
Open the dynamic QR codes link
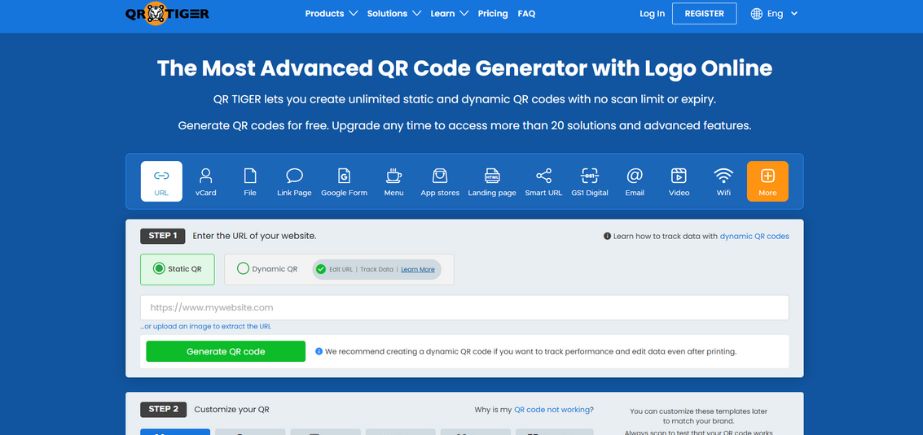coord(754,236)
